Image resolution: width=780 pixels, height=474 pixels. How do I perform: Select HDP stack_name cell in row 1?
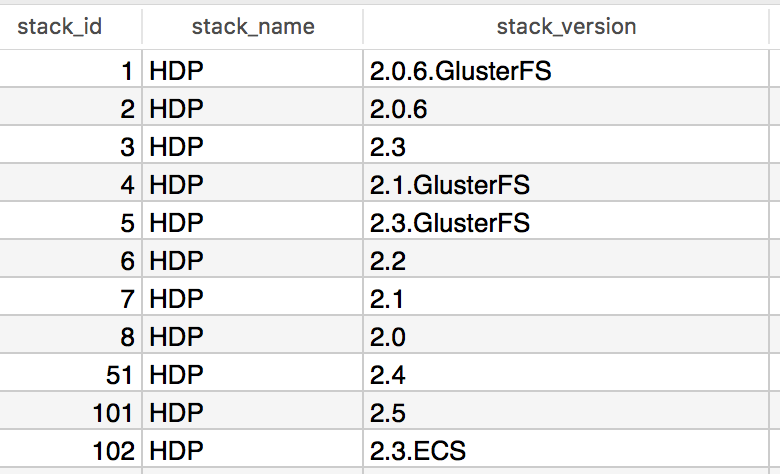(x=253, y=71)
